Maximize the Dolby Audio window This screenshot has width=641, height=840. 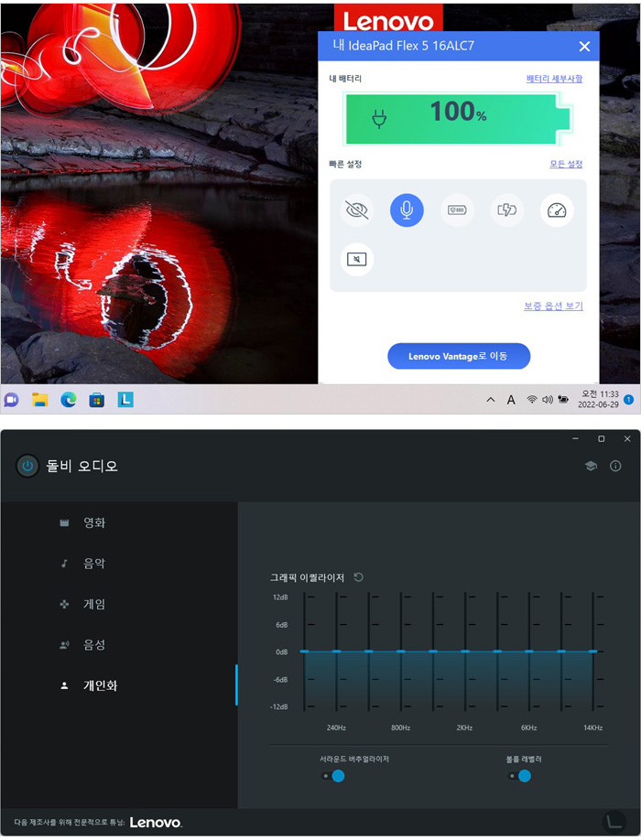(602, 438)
